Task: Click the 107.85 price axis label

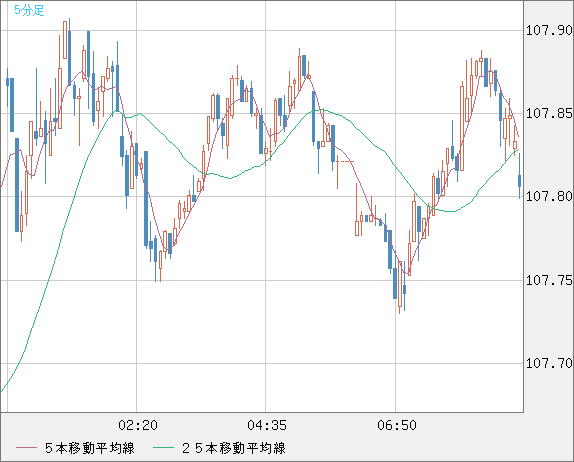Action: (549, 113)
